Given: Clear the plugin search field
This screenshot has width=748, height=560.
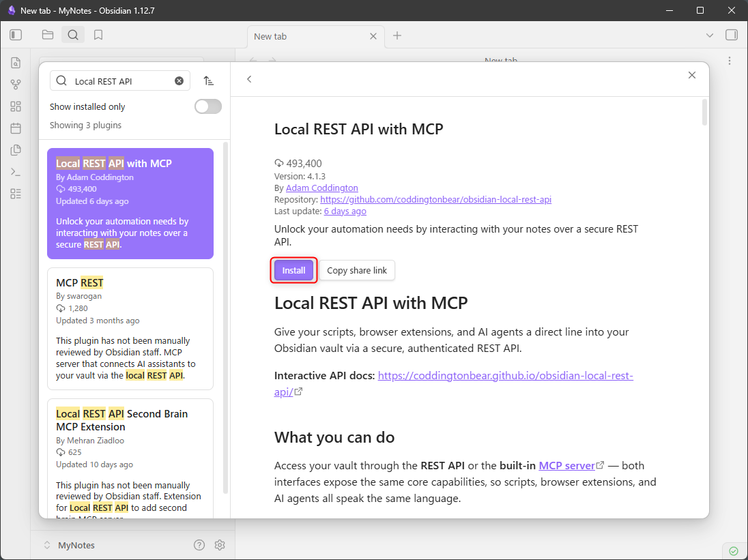Looking at the screenshot, I should coord(179,81).
